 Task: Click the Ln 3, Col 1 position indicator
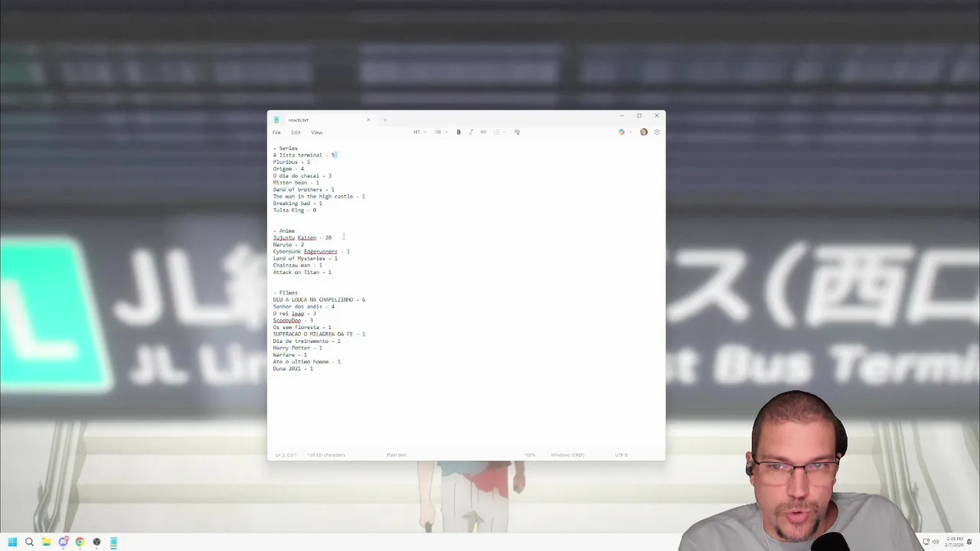pos(286,455)
